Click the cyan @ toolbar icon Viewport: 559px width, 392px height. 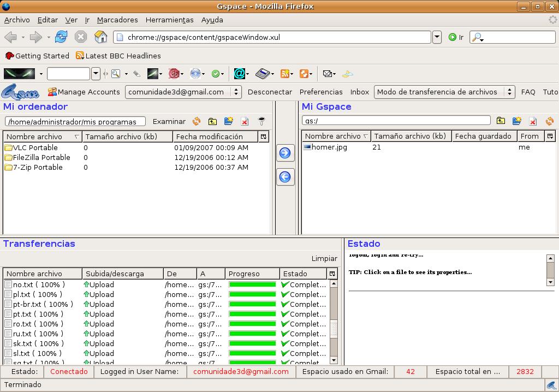pyautogui.click(x=239, y=74)
